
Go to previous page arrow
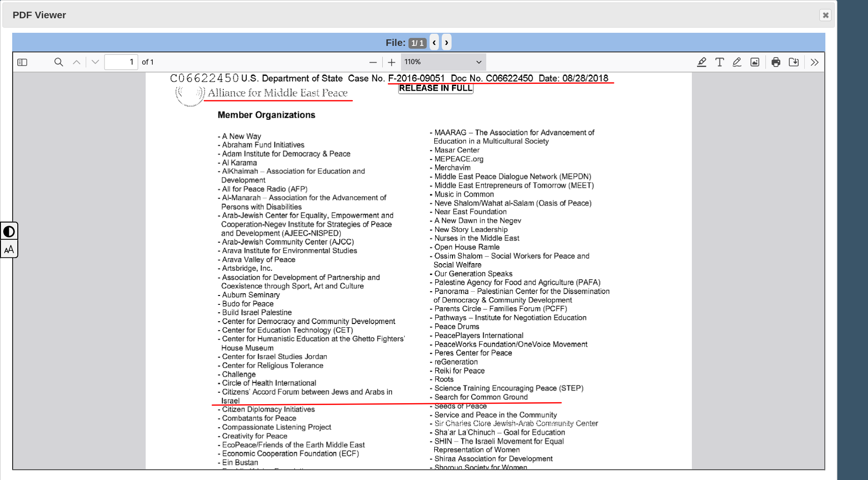(77, 62)
